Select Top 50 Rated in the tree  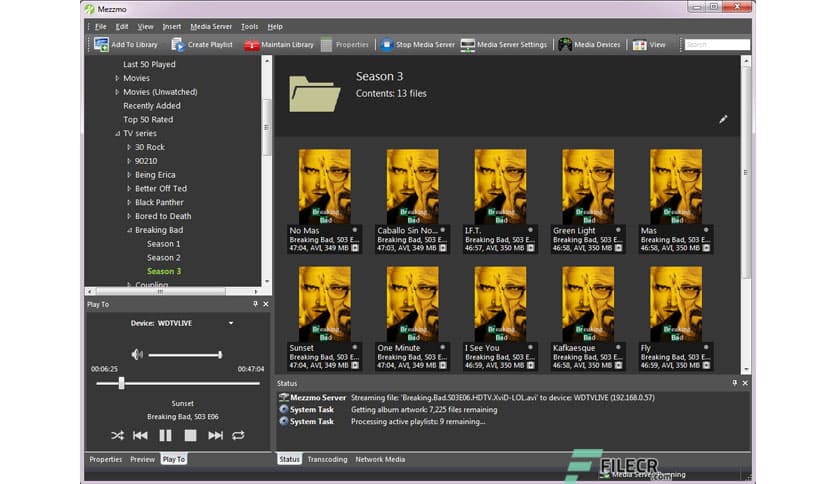pos(148,119)
